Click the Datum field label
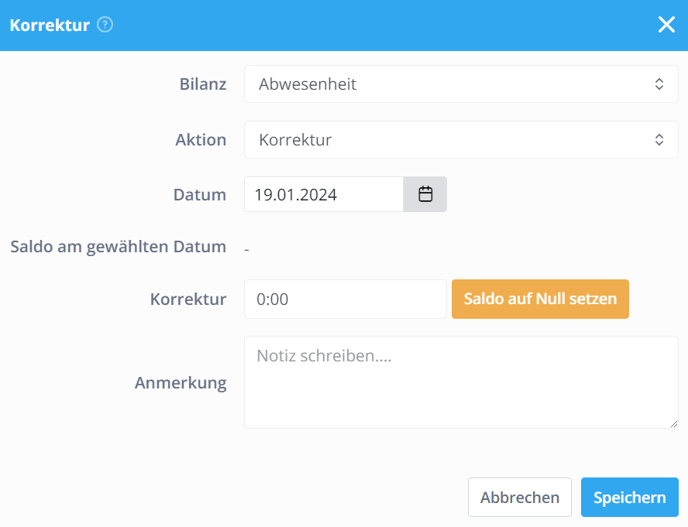Screen dimensions: 688x527 coord(200,194)
